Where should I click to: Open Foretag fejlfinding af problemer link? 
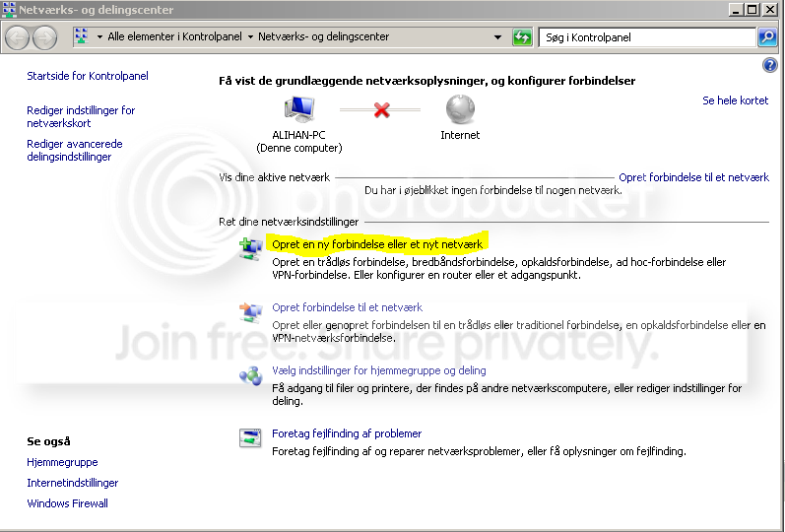347,433
